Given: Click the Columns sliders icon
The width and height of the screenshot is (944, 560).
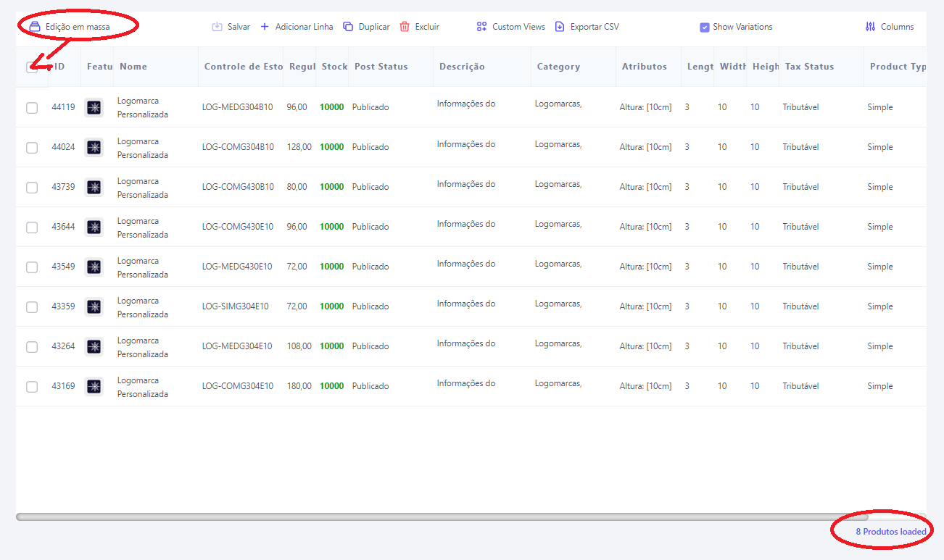Looking at the screenshot, I should [x=871, y=27].
